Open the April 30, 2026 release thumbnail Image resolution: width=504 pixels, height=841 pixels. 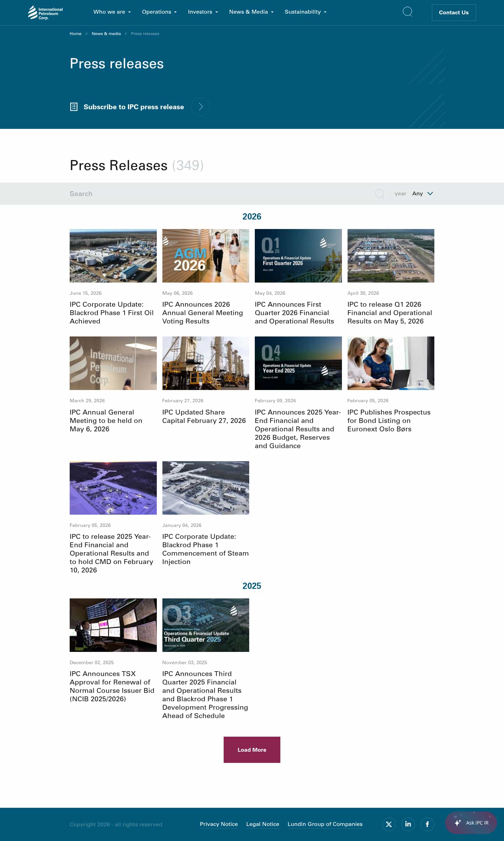[391, 256]
